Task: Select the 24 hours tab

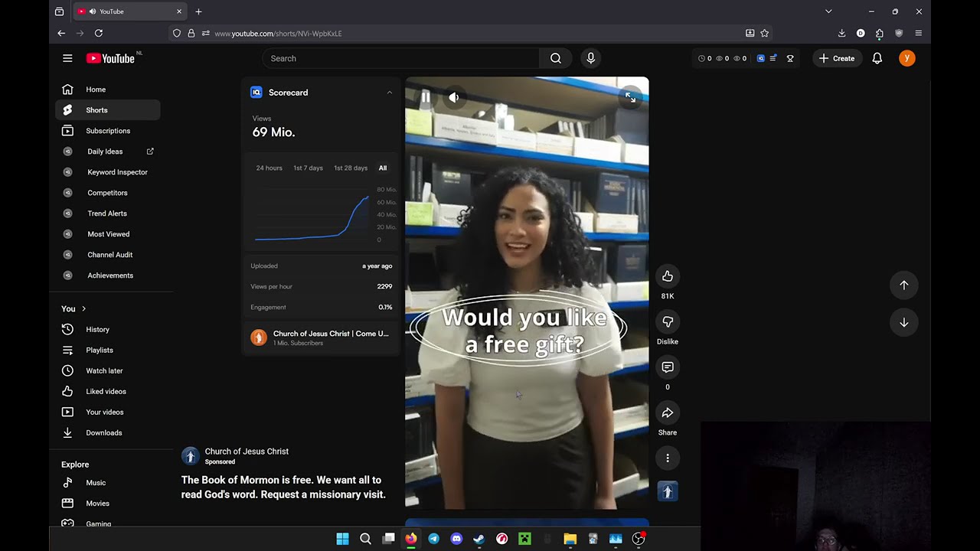Action: 269,168
